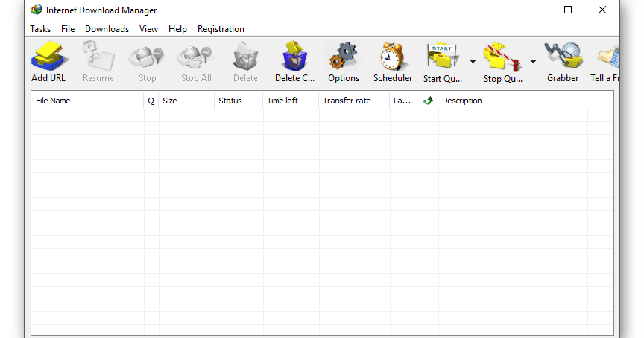Open the Scheduler clock icon
Screen dimensions: 644x338
(392, 57)
